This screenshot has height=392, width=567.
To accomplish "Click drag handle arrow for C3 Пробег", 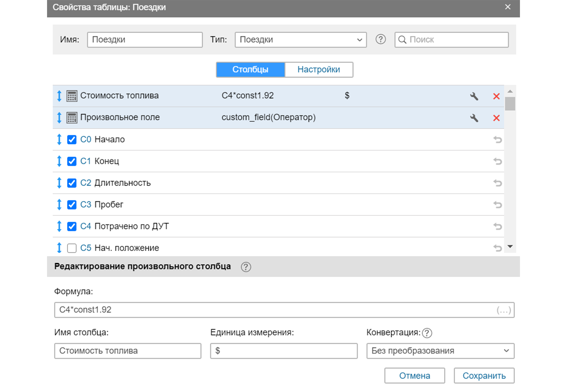I will (59, 205).
